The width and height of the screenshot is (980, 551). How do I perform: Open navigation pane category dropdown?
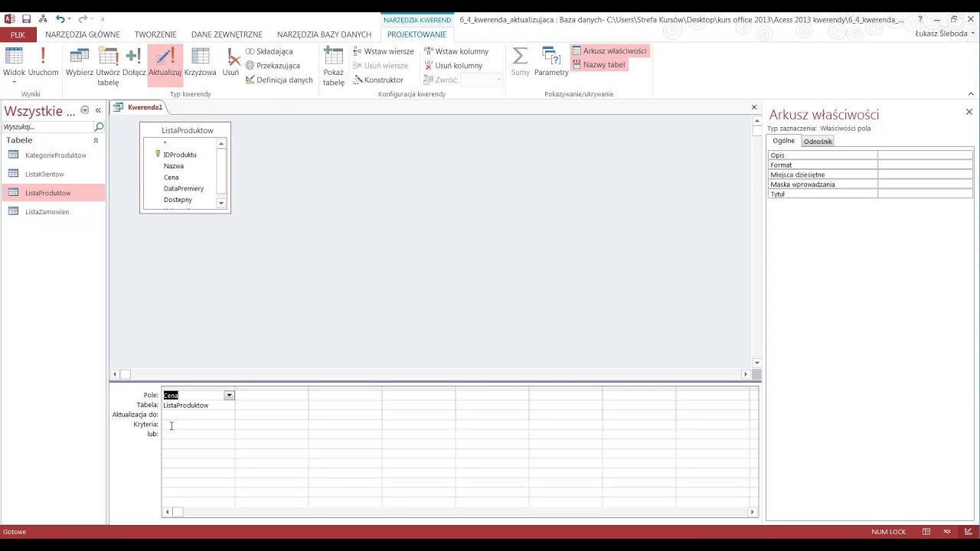pos(84,110)
